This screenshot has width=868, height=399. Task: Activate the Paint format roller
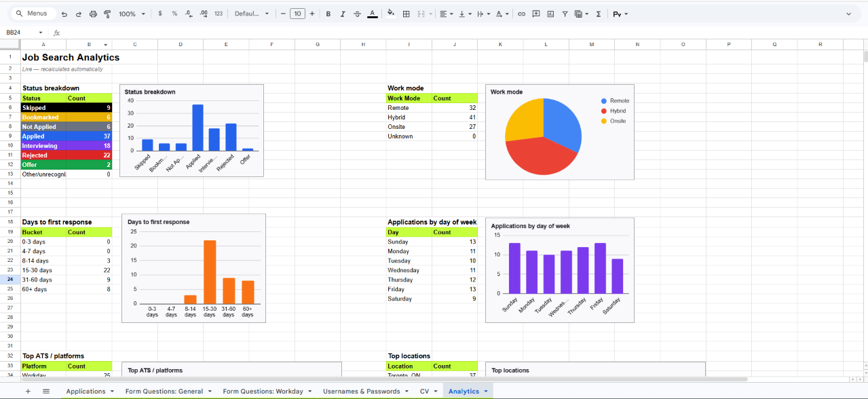pos(107,14)
